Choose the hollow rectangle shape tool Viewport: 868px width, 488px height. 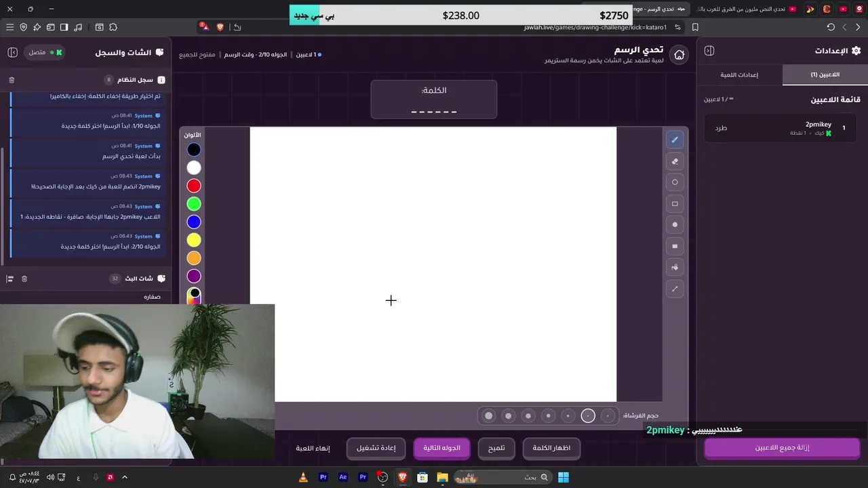click(x=675, y=203)
